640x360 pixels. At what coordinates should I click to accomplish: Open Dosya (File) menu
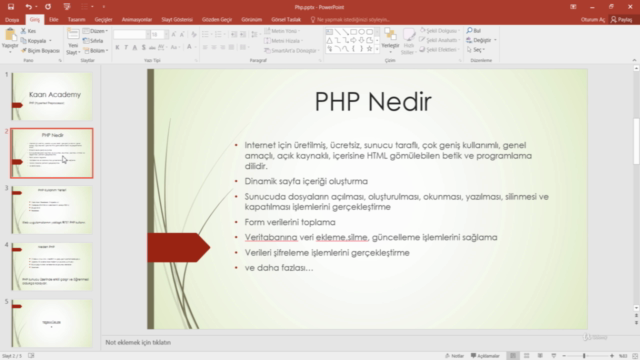pos(12,20)
